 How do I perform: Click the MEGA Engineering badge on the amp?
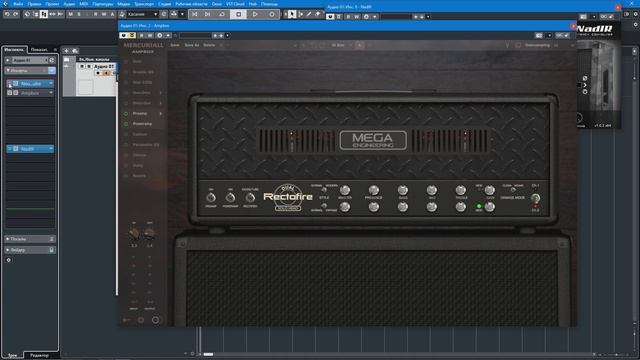373,140
